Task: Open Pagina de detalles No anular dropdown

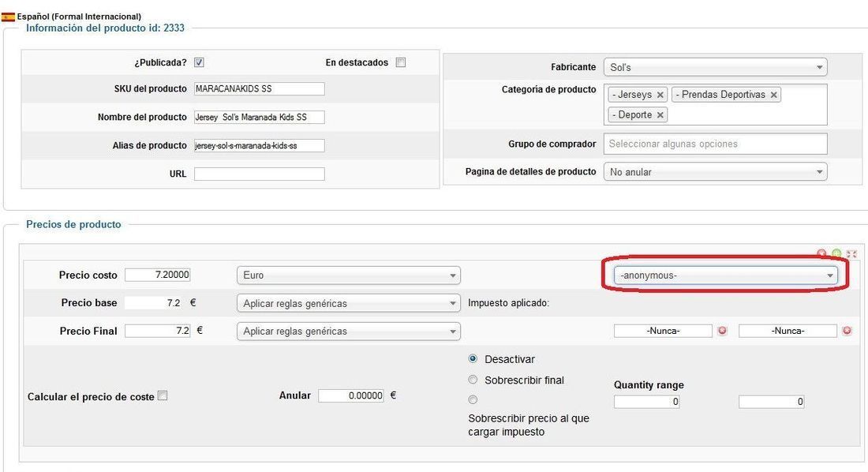Action: [715, 172]
